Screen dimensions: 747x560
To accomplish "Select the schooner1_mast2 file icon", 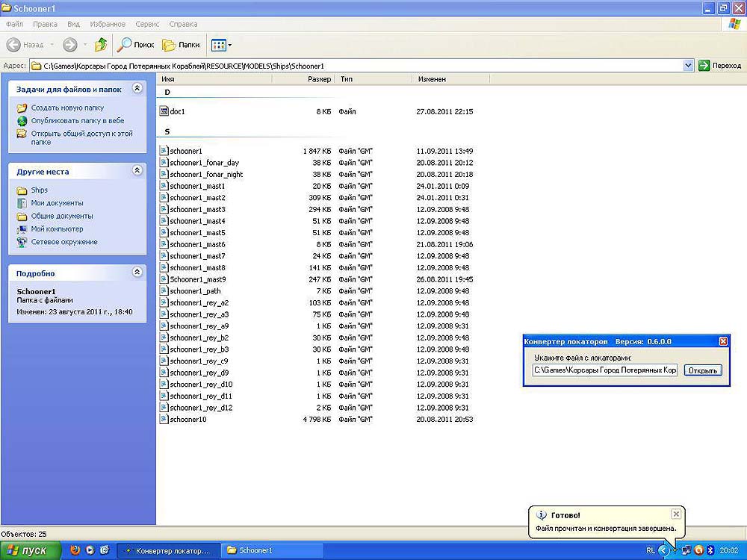I will [164, 198].
